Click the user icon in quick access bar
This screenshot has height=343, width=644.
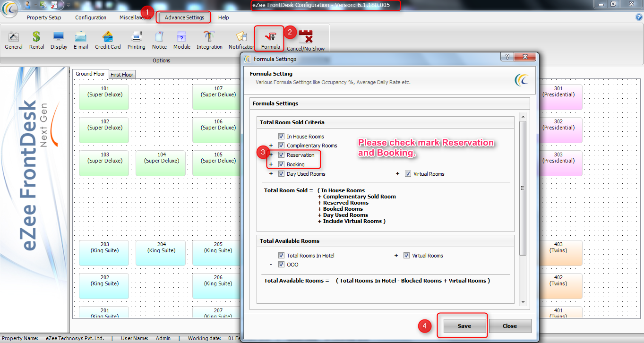26,5
